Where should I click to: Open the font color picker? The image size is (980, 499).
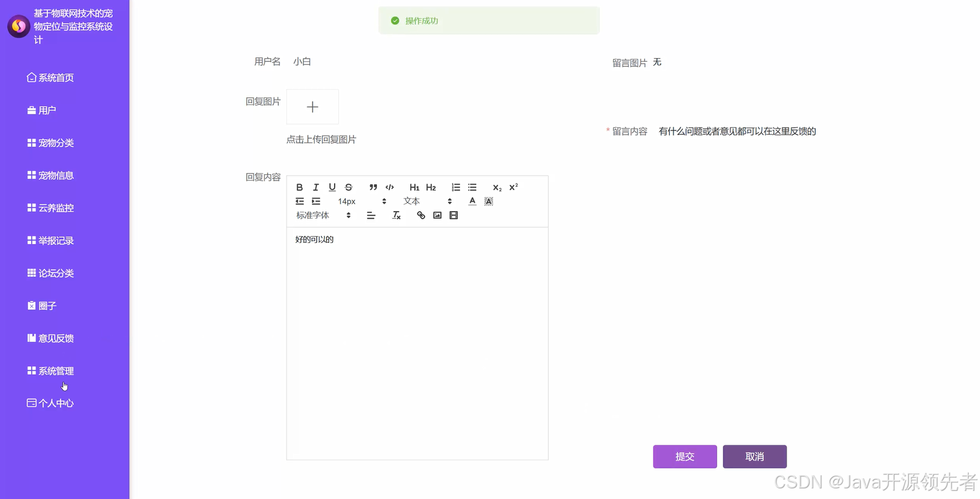473,201
